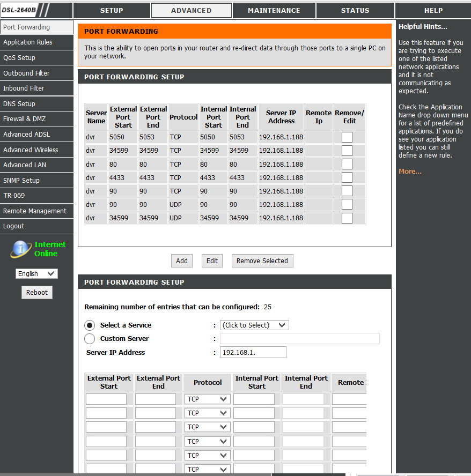This screenshot has height=476, width=471.
Task: Open the HELP tab
Action: pos(433,11)
